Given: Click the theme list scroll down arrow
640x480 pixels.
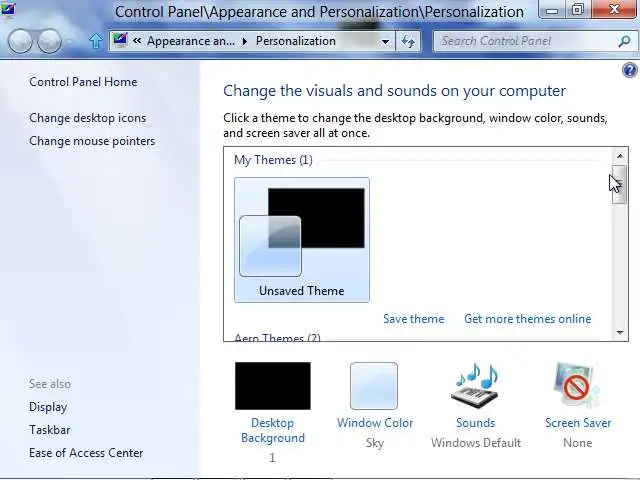Looking at the screenshot, I should [620, 333].
